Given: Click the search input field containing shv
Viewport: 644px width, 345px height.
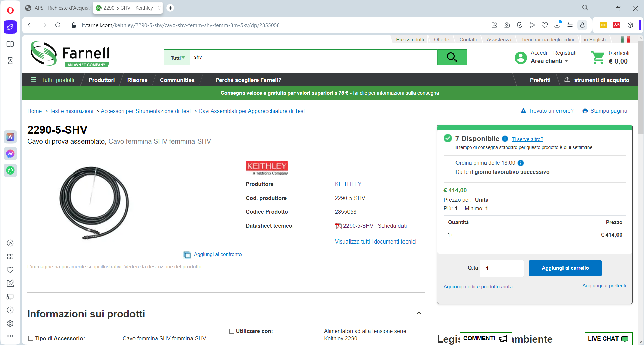Looking at the screenshot, I should point(313,57).
